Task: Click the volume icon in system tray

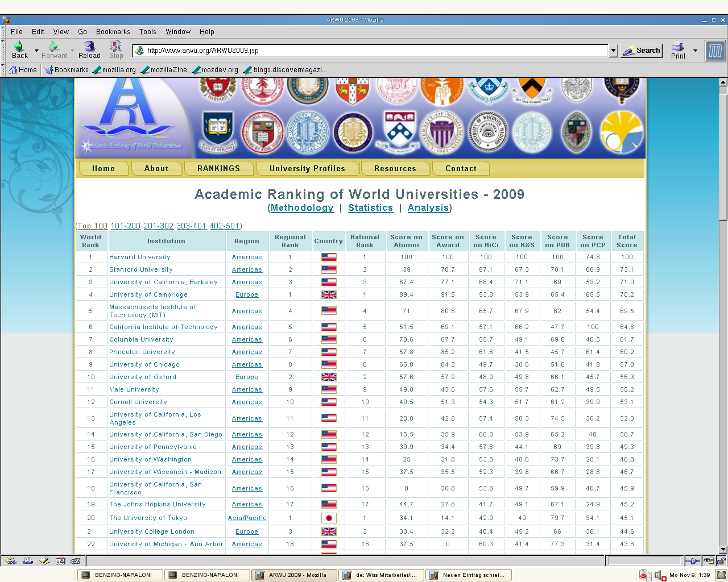Action: (659, 575)
